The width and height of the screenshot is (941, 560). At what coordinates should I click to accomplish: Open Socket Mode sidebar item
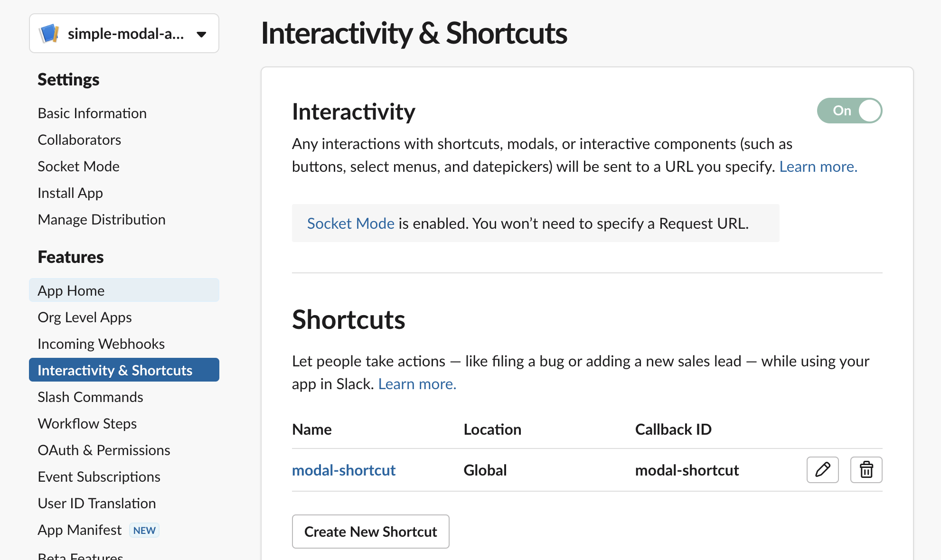pyautogui.click(x=78, y=167)
